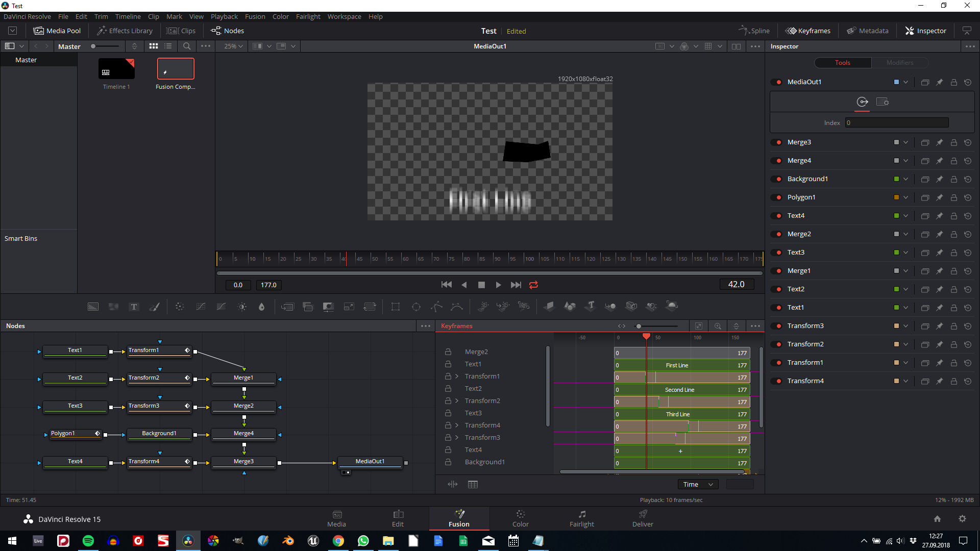Add a Shape 3D tool from toolbar
This screenshot has width=980, height=551.
(570, 307)
